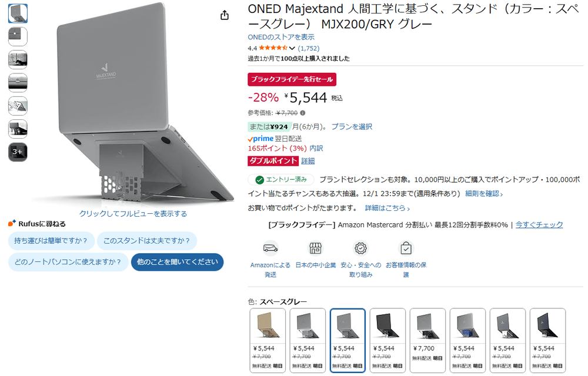The image size is (588, 376).
Task: Click the safety and security badge icon
Action: click(361, 248)
